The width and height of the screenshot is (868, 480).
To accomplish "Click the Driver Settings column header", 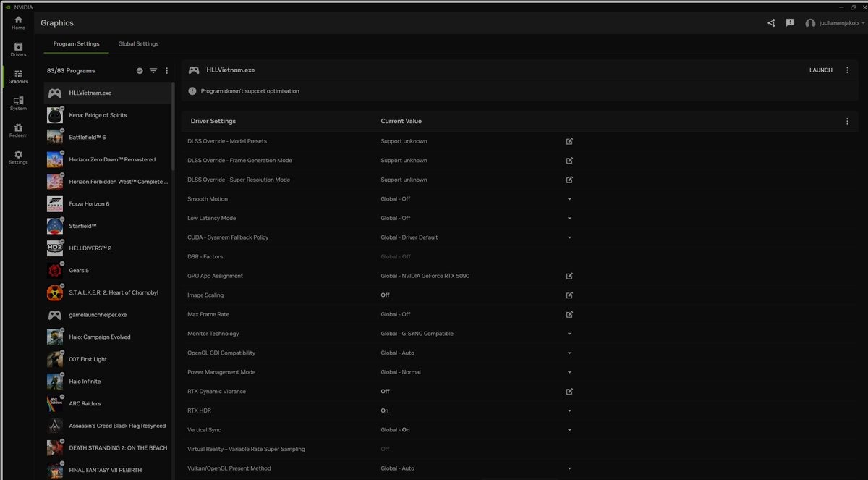I will [213, 121].
